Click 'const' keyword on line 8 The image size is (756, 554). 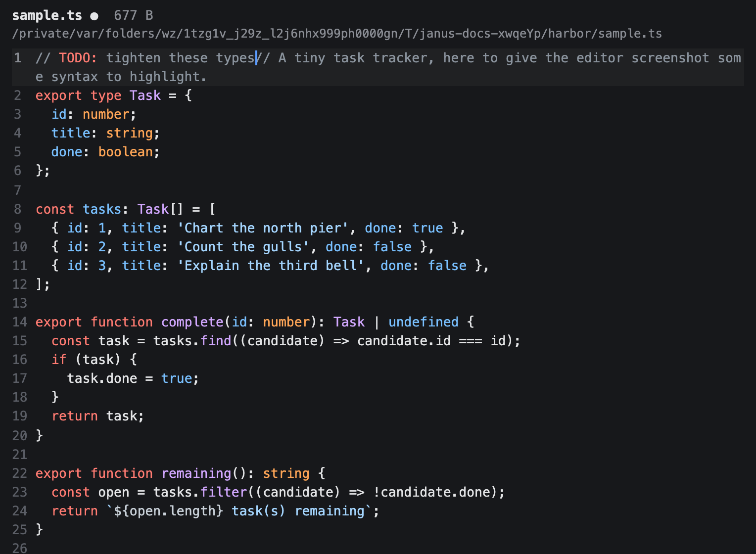click(55, 209)
